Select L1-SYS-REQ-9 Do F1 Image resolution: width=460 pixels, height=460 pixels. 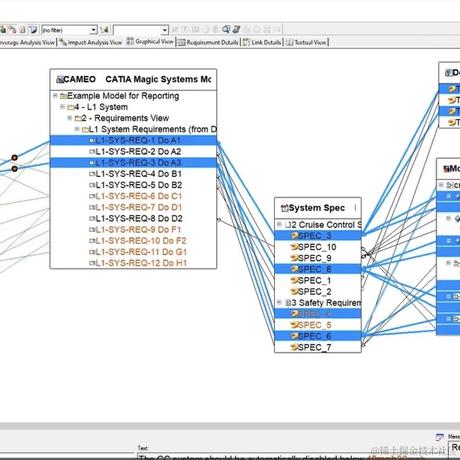(133, 230)
